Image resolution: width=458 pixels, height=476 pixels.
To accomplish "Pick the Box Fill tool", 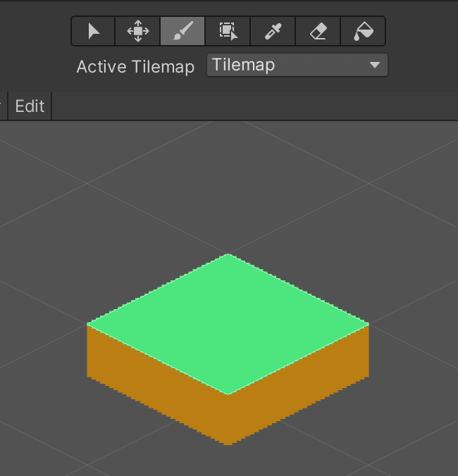I will tap(228, 31).
